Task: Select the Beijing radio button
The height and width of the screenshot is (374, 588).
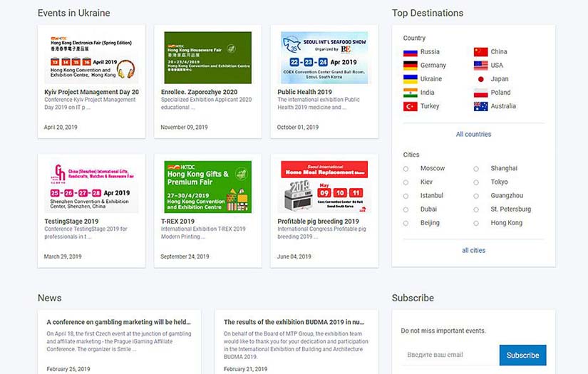Action: 406,224
